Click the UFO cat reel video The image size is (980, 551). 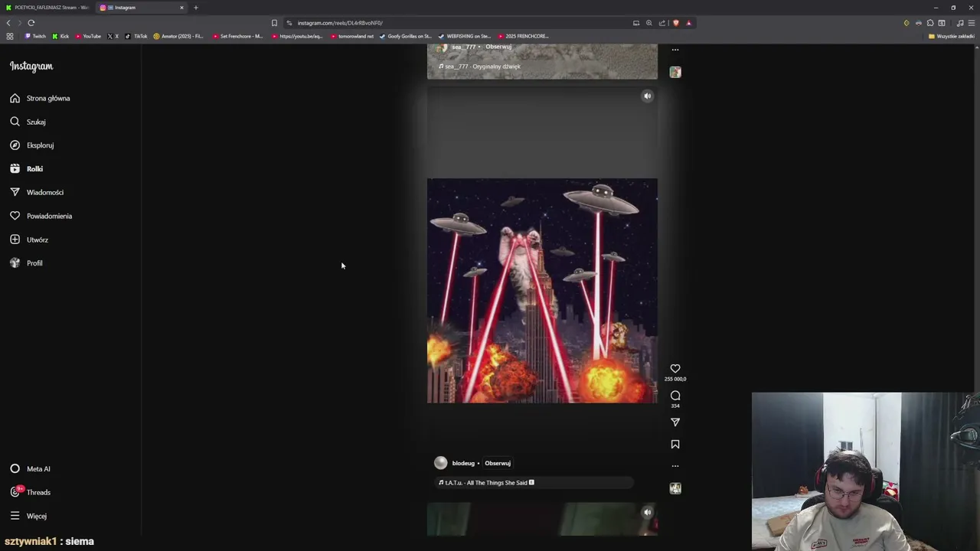542,291
